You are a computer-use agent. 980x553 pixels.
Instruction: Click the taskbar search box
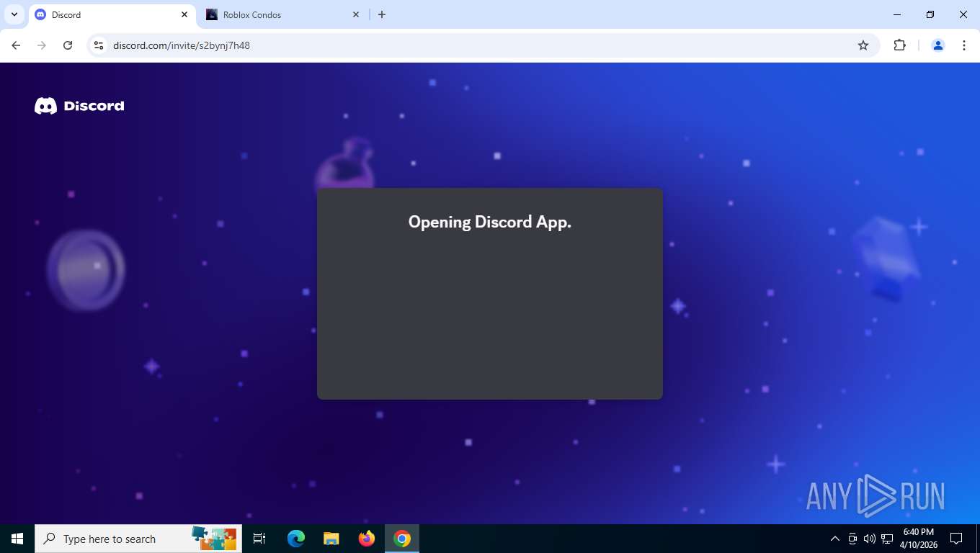tap(138, 539)
